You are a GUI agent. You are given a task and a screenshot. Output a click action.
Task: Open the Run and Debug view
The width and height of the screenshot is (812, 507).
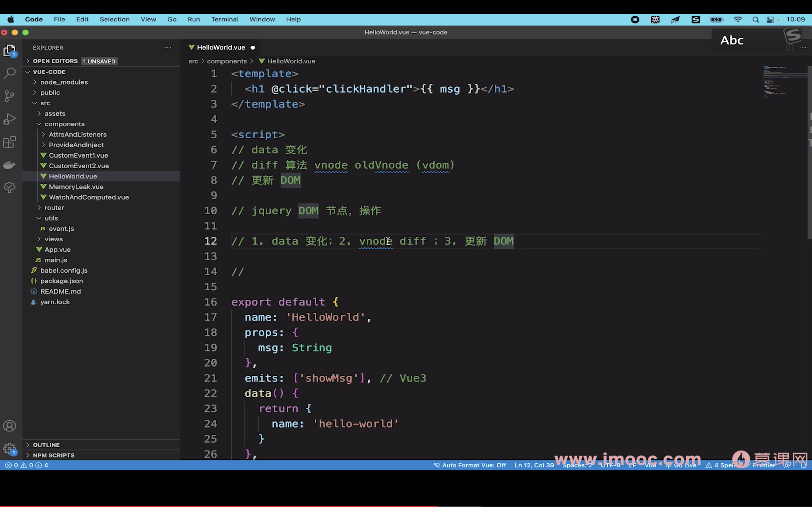(x=9, y=119)
